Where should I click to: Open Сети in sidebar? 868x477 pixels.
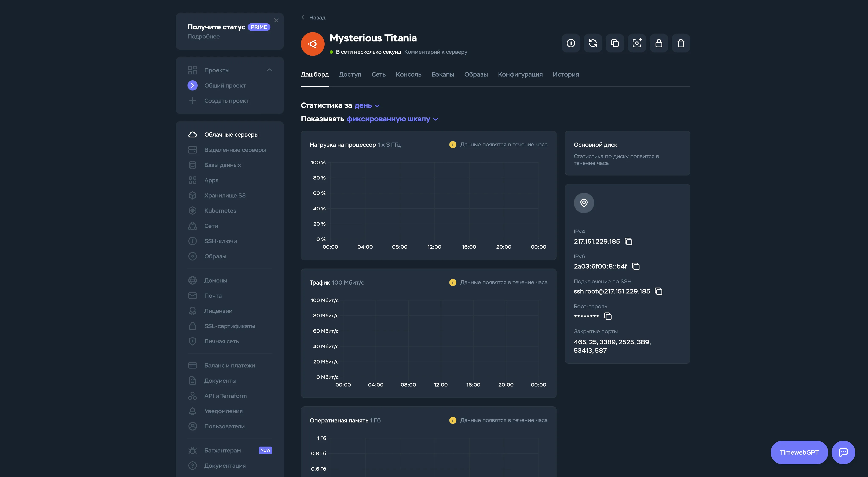pos(230,226)
